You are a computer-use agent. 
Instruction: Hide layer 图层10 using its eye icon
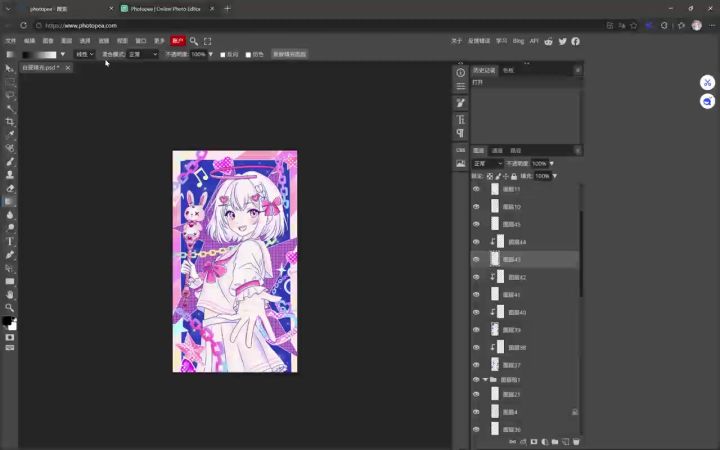click(476, 207)
